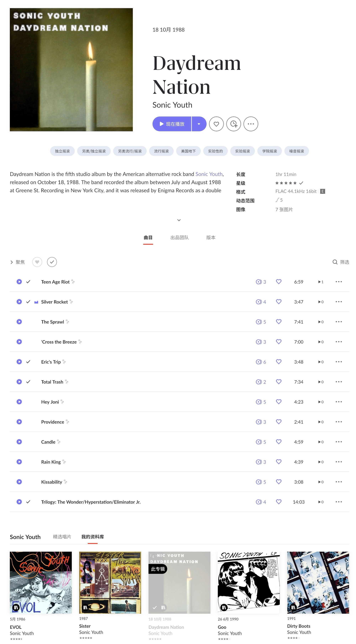Image resolution: width=356 pixels, height=644 pixels.
Task: Open the Sonic Youth link in description
Action: point(209,174)
